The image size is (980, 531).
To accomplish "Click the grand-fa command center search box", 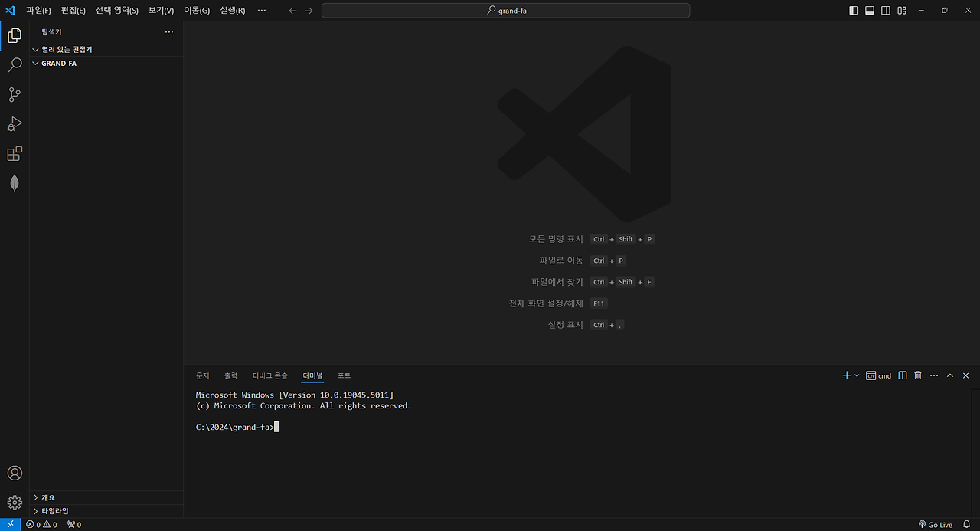I will 505,11.
